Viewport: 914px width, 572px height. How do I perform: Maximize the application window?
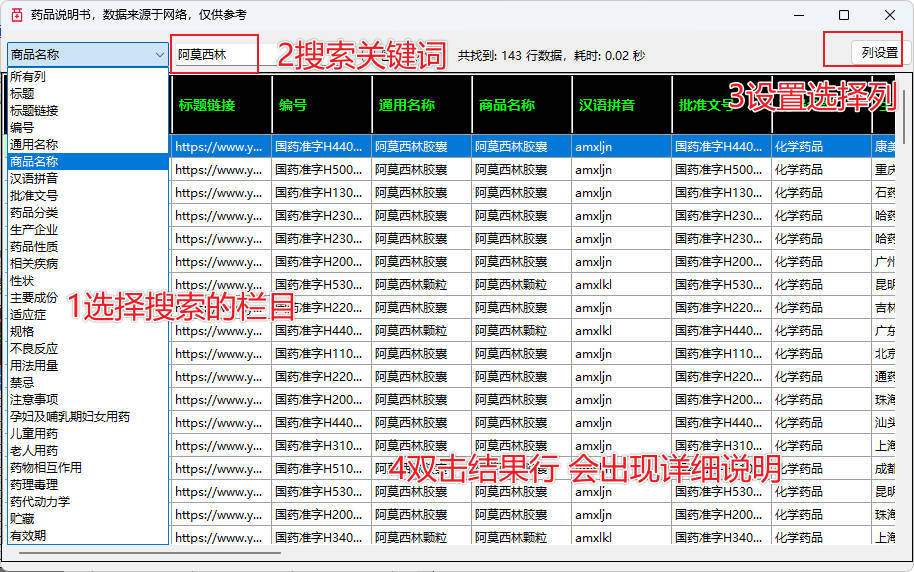843,15
